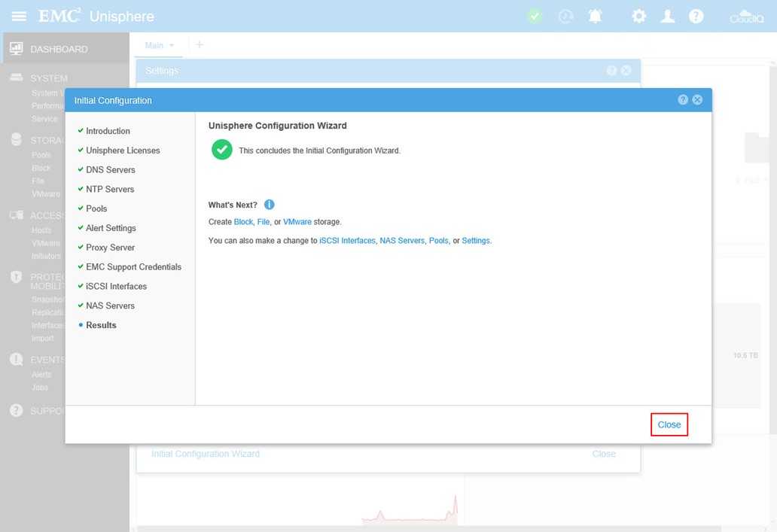Click the Protection shield icon in sidebar
777x532 pixels.
(x=17, y=277)
